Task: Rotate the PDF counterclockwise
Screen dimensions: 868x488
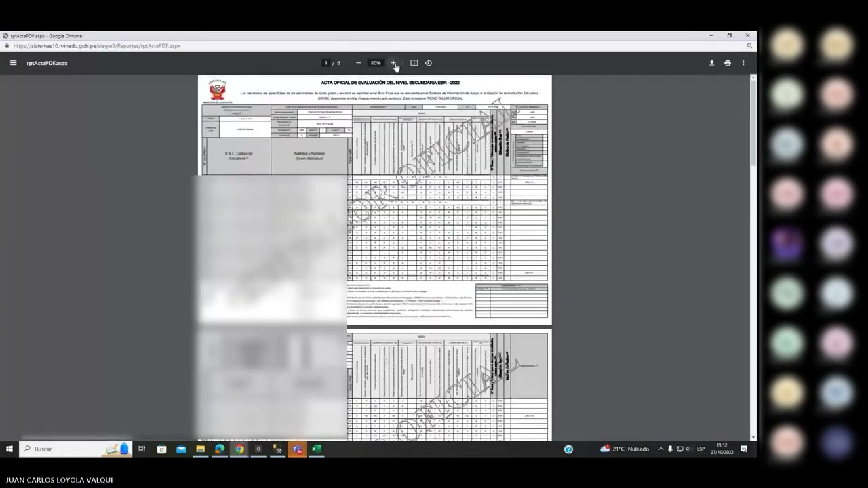Action: pos(429,63)
